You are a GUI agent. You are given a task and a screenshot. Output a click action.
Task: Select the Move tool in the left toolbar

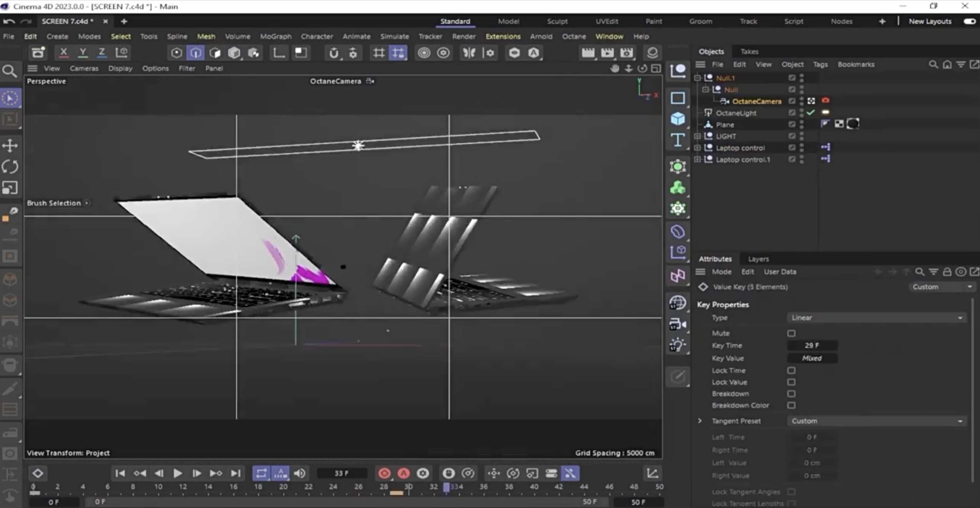[10, 145]
